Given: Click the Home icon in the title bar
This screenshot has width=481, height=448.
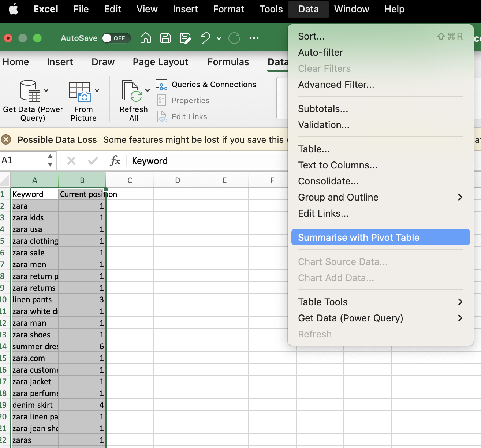Looking at the screenshot, I should coord(146,38).
